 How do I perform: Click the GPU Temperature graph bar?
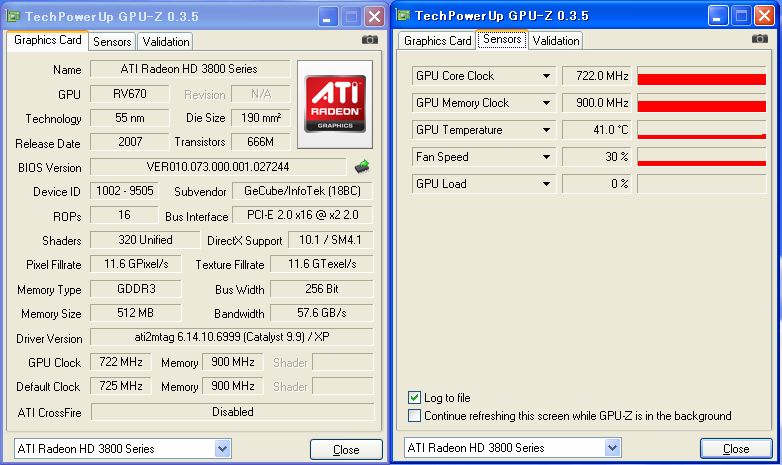(x=702, y=130)
